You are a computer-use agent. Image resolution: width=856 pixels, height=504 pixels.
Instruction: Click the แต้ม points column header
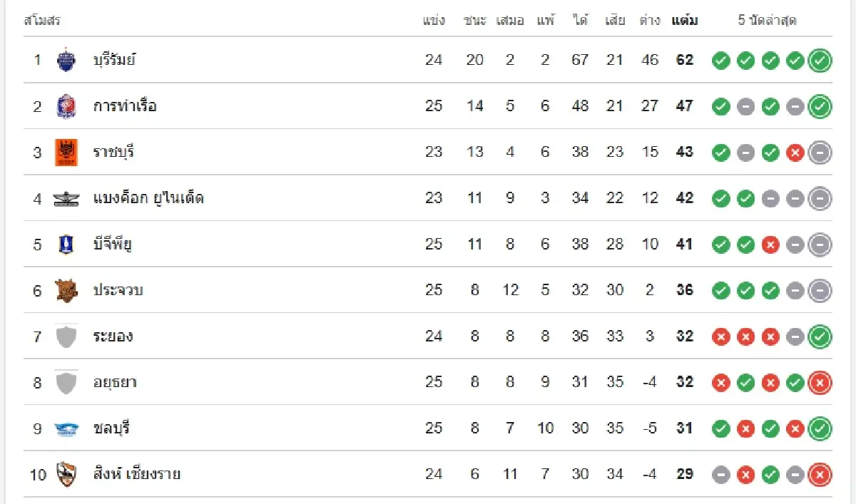coord(685,21)
